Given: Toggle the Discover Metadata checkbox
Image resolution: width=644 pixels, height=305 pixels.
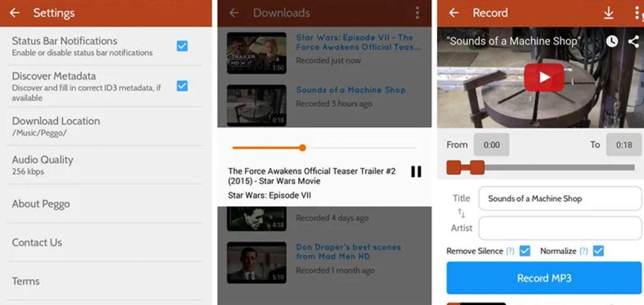Looking at the screenshot, I should pos(182,86).
